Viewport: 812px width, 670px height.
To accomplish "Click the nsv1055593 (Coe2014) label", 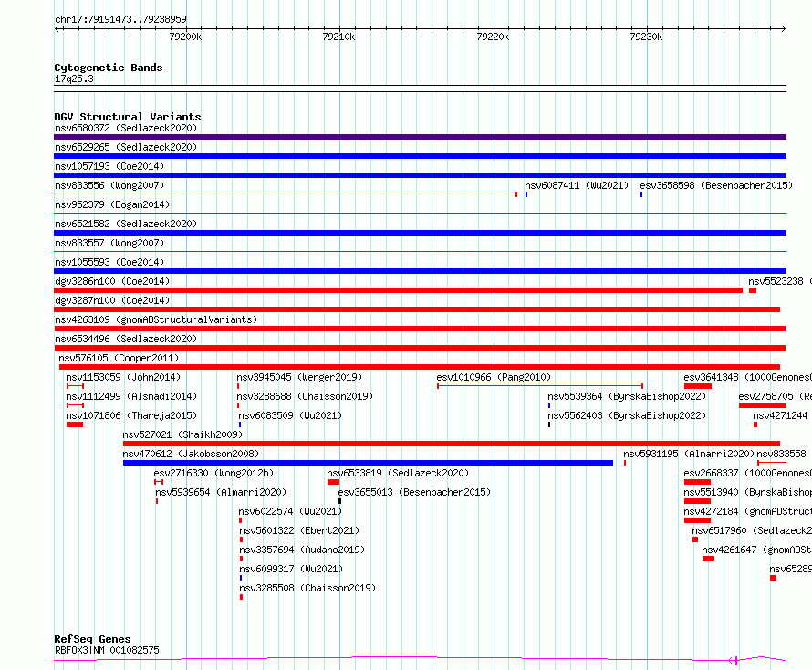I will (109, 262).
